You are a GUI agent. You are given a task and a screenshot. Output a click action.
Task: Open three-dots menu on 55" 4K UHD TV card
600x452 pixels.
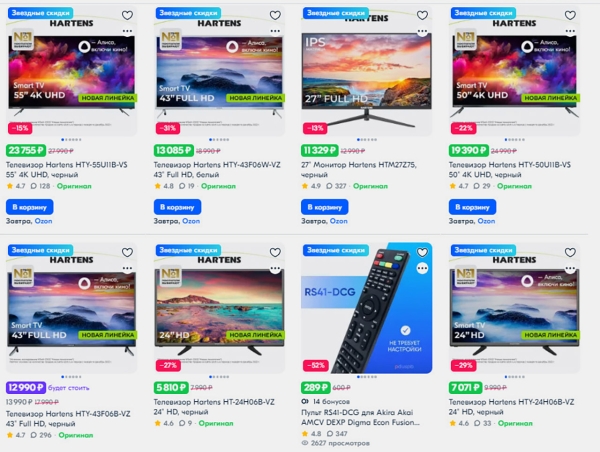(127, 31)
